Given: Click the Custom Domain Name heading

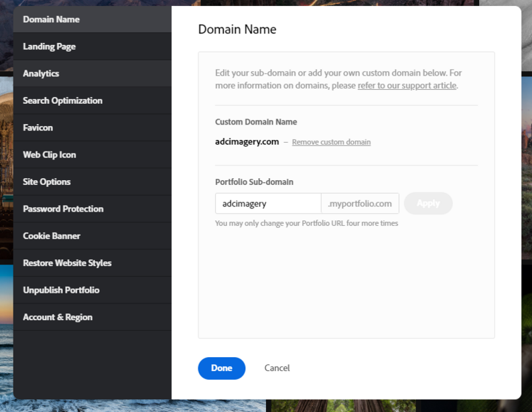Looking at the screenshot, I should [x=256, y=122].
